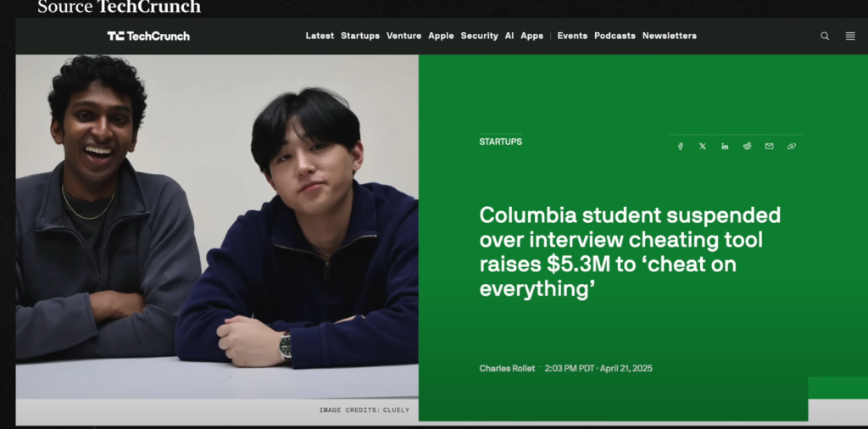Open author Charles Rollet's profile
868x429 pixels.
pyautogui.click(x=507, y=368)
